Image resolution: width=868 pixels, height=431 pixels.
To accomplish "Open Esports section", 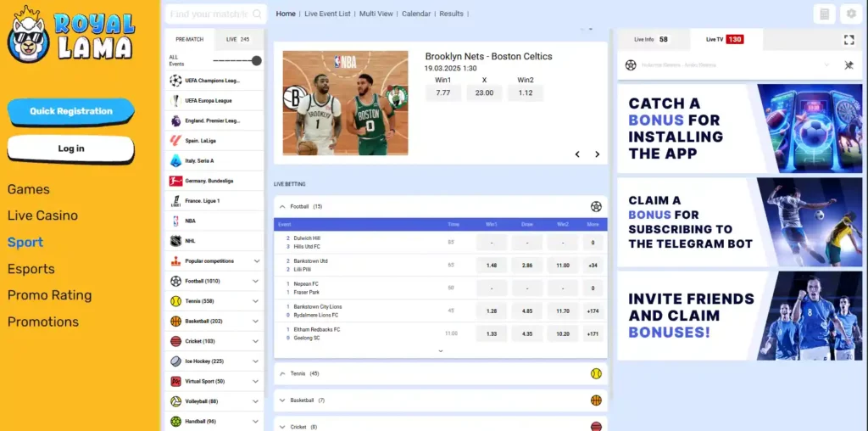I will 31,269.
